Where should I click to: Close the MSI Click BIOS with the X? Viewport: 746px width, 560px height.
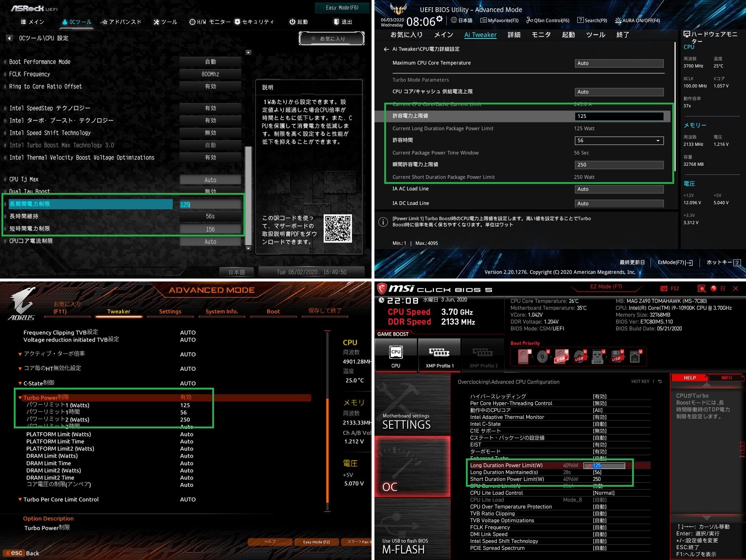[x=735, y=289]
